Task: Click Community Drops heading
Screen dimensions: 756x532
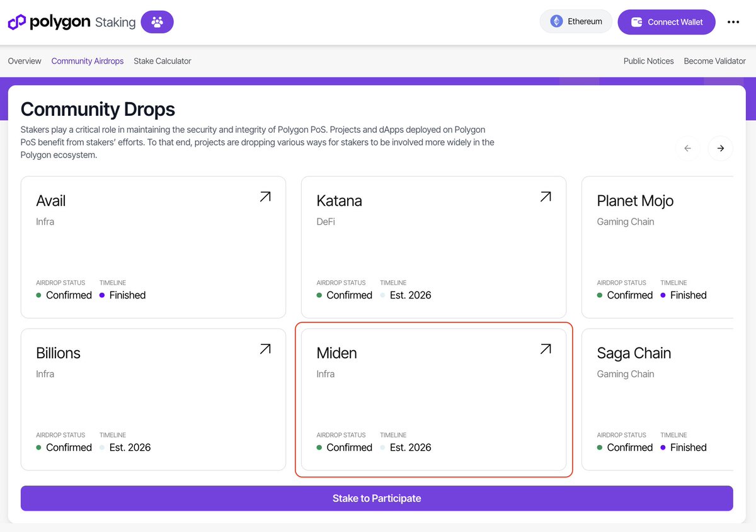Action: click(98, 109)
